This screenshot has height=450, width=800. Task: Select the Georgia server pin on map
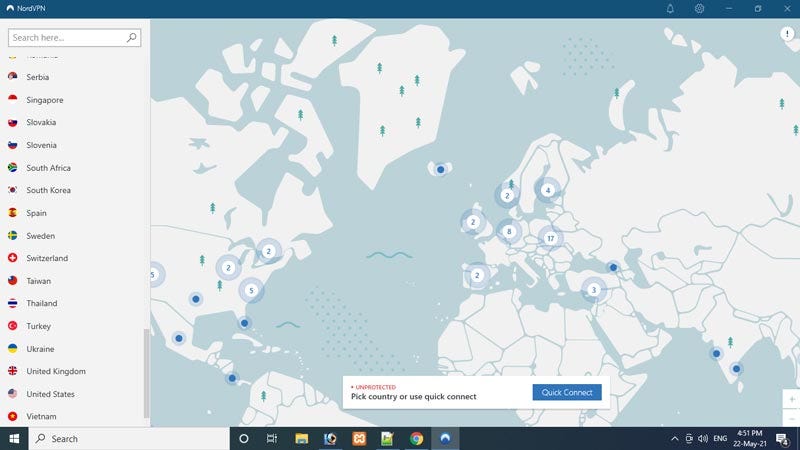pyautogui.click(x=613, y=267)
